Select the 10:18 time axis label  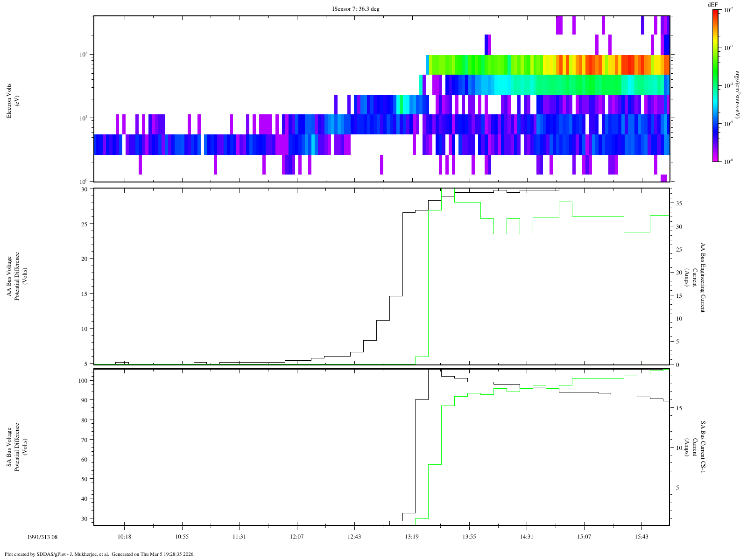[x=124, y=537]
